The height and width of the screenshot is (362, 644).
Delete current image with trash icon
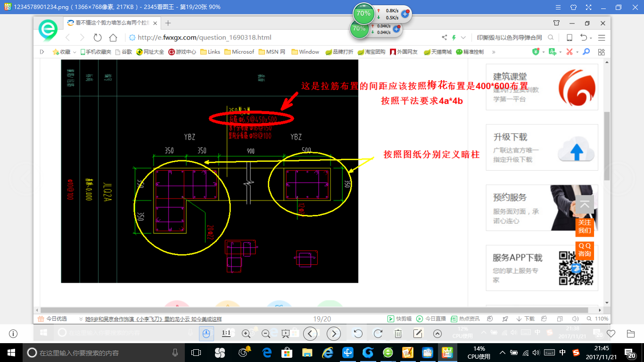point(398,334)
